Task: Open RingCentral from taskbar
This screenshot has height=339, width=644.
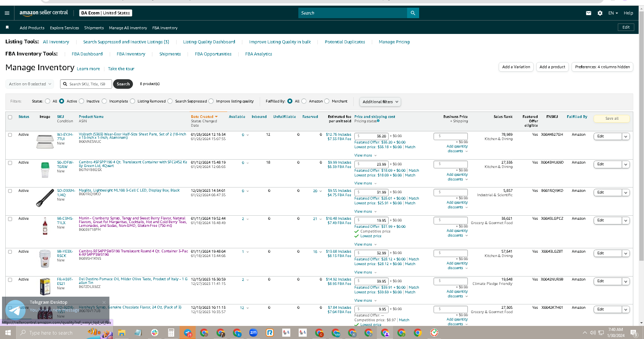Action: point(270,333)
